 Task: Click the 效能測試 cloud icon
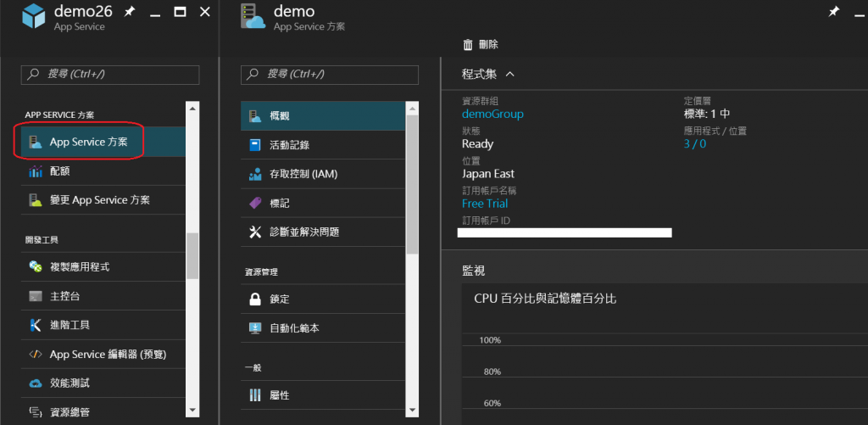(x=36, y=383)
